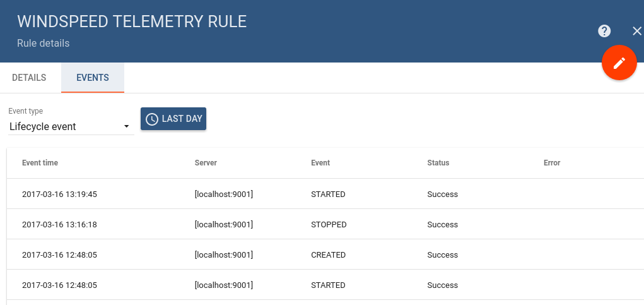The image size is (644, 305).
Task: Click the Error column header
Action: click(x=552, y=162)
